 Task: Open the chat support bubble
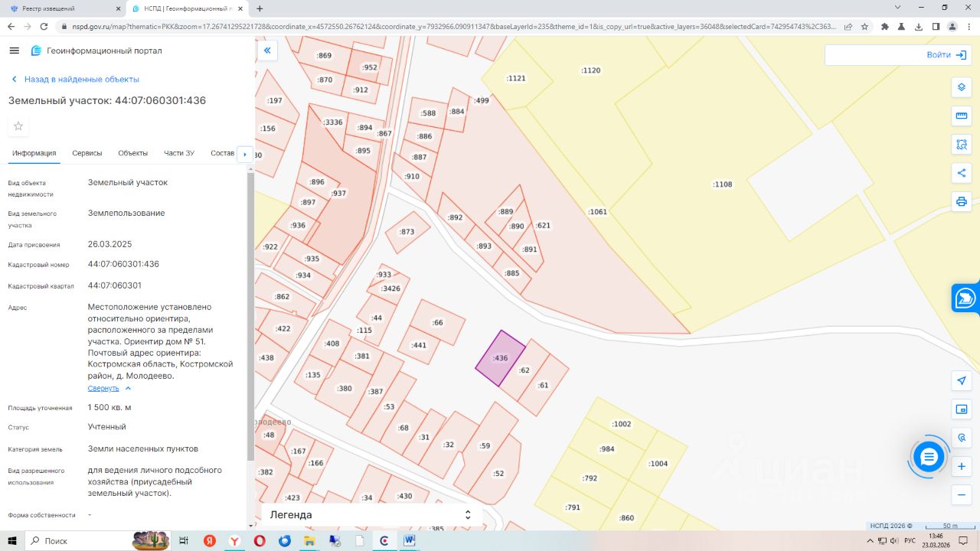929,457
